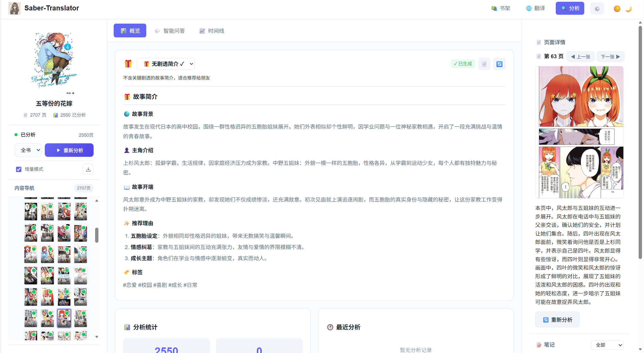Open the 全书 scope dropdown
Image resolution: width=644 pixels, height=353 pixels.
click(28, 150)
